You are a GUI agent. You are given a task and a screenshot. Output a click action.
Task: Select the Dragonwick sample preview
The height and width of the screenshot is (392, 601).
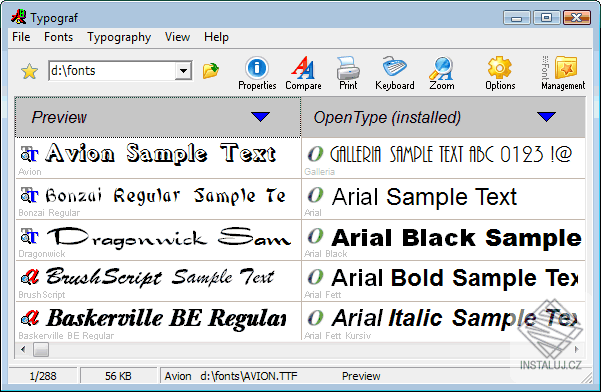click(169, 237)
